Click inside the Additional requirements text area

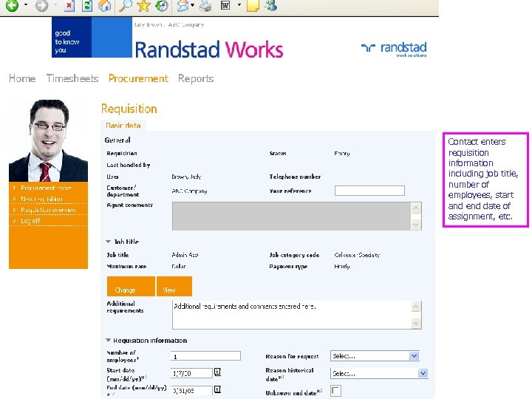click(x=296, y=315)
